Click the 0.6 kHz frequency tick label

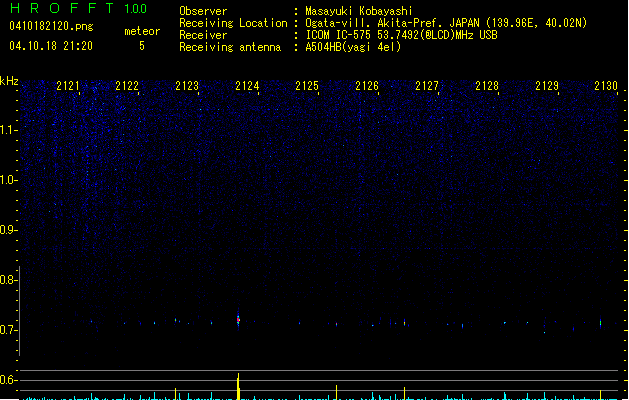click(8, 380)
